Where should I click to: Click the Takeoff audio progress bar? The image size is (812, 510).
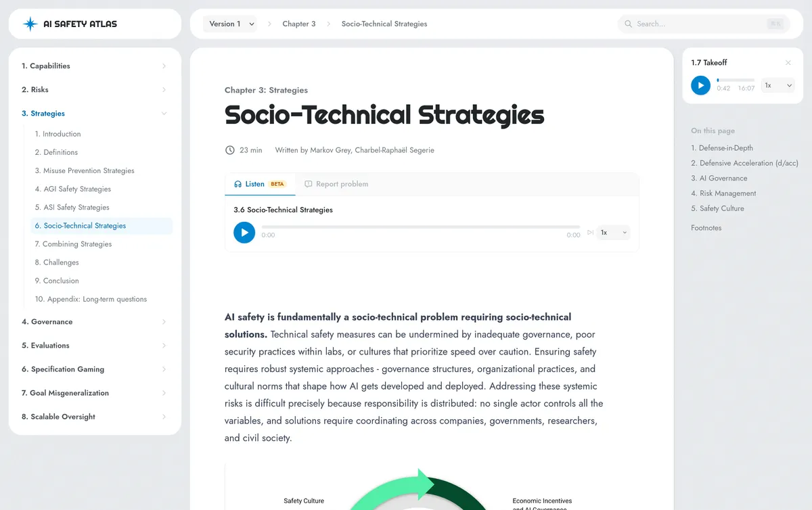pyautogui.click(x=736, y=79)
